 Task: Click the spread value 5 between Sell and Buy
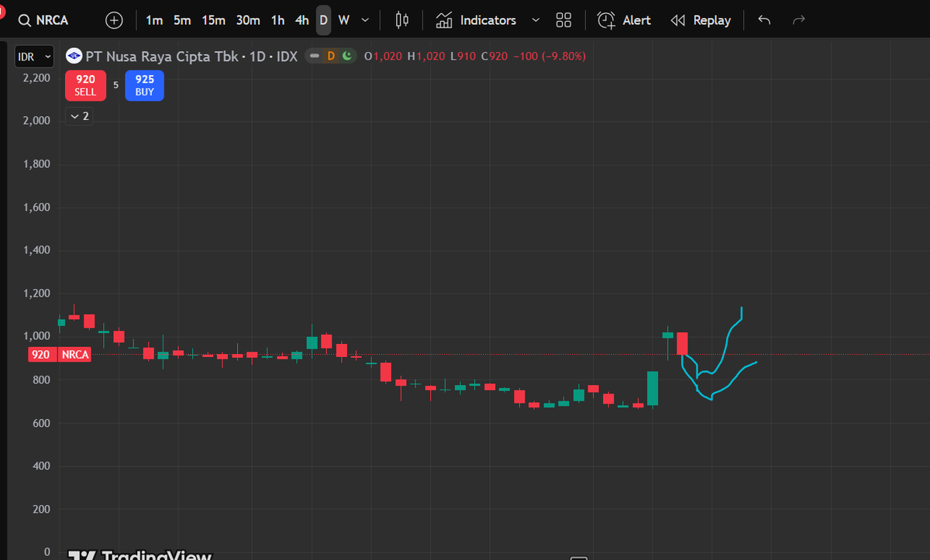[x=115, y=85]
